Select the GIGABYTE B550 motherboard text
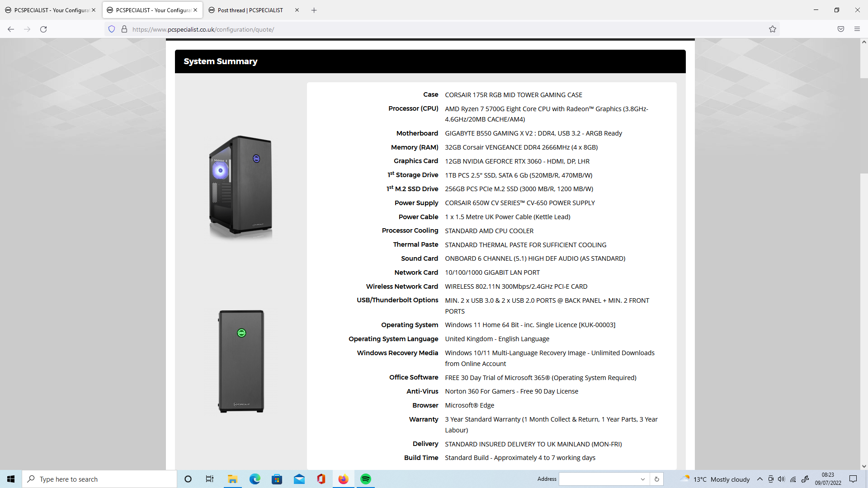 pyautogui.click(x=533, y=133)
